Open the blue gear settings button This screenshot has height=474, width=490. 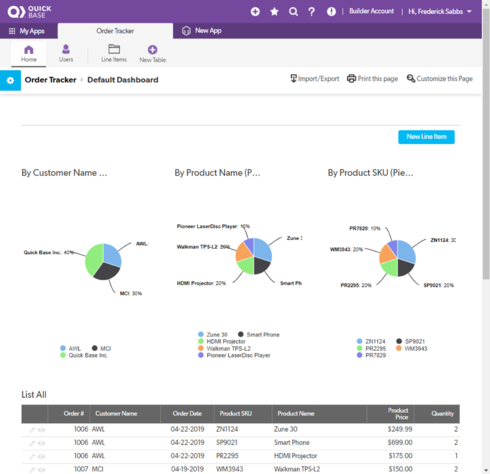[10, 80]
